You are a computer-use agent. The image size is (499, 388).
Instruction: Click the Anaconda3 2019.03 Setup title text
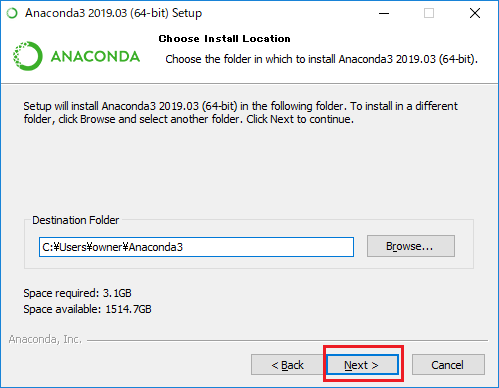pos(113,13)
